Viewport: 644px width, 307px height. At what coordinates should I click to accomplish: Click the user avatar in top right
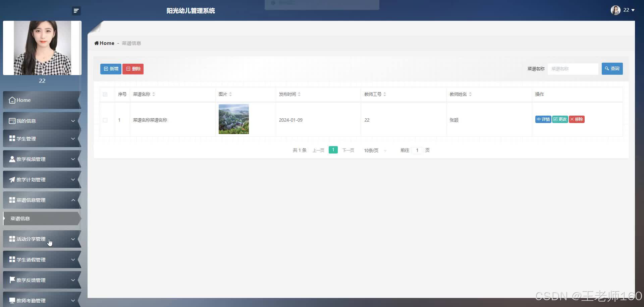615,10
